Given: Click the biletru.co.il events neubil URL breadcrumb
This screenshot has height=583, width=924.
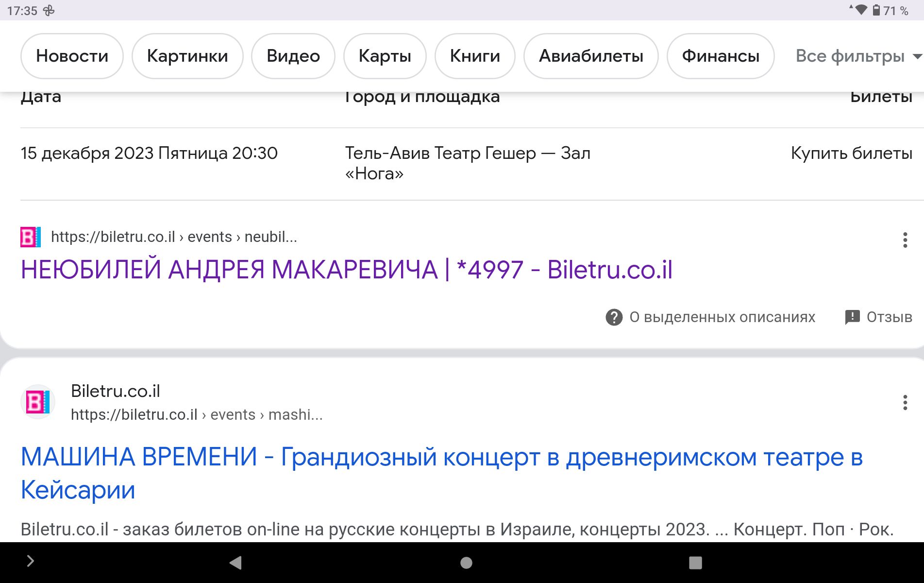Looking at the screenshot, I should [174, 237].
